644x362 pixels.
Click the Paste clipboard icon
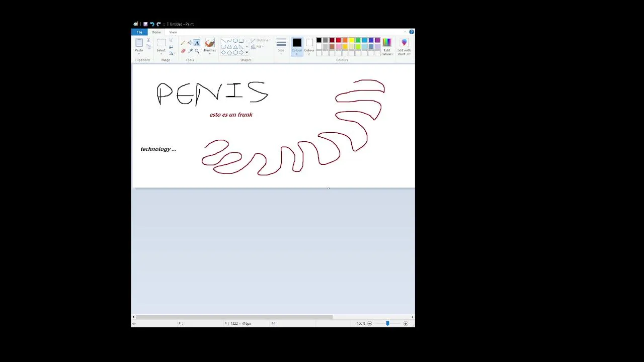coord(139,43)
